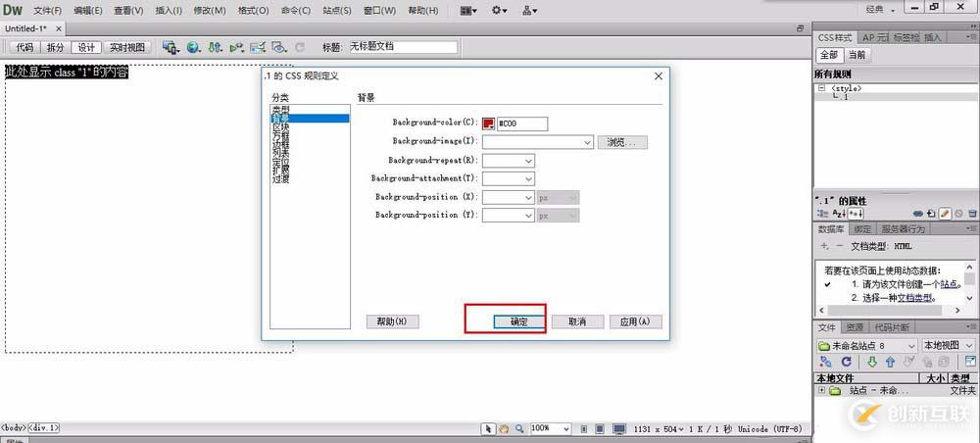Viewport: 980px width, 443px height.
Task: Open the 未命名站点 8 site dropdown
Action: coord(866,346)
